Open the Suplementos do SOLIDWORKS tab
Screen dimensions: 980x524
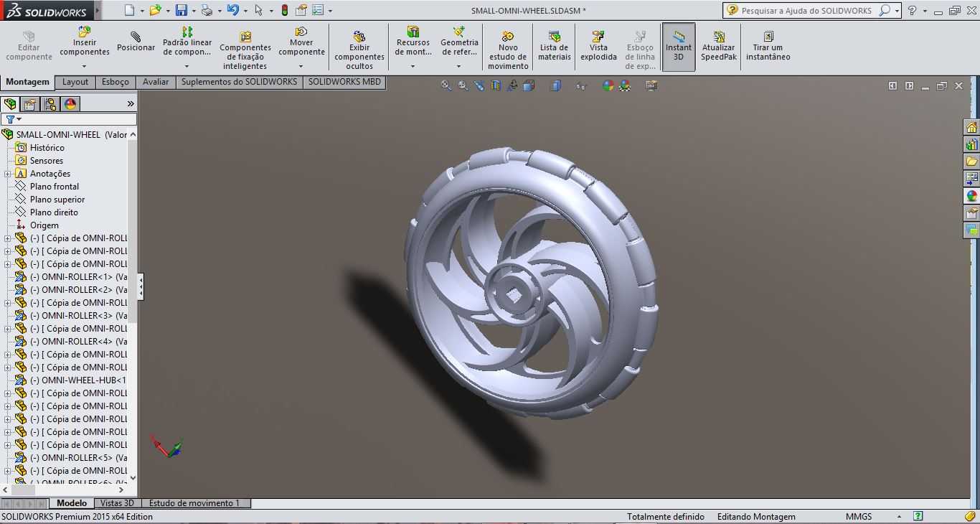[x=239, y=82]
